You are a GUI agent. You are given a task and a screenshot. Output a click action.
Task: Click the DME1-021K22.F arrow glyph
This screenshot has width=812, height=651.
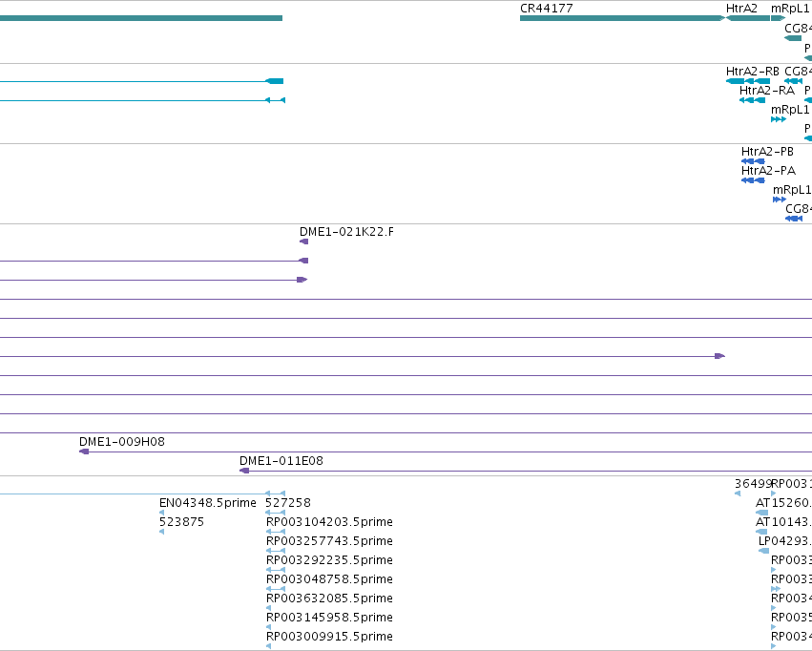pyautogui.click(x=304, y=241)
